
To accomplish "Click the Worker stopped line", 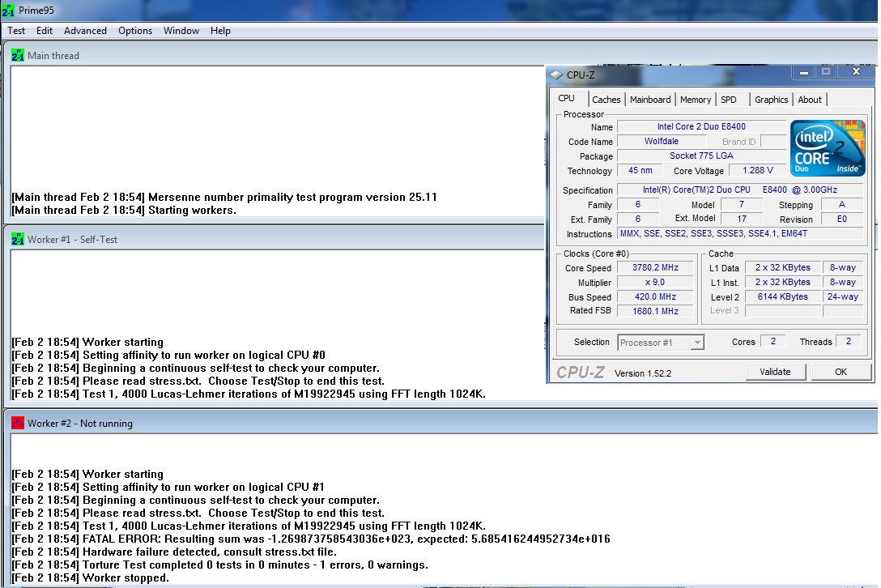I will coord(90,578).
